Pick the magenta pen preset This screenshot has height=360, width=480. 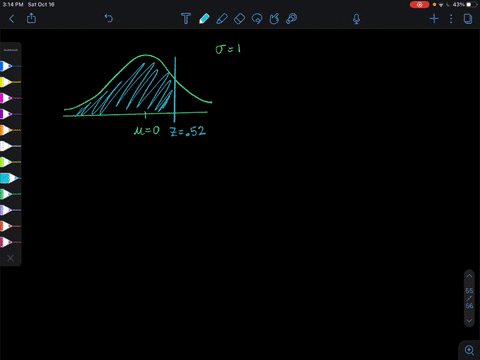[x=10, y=98]
